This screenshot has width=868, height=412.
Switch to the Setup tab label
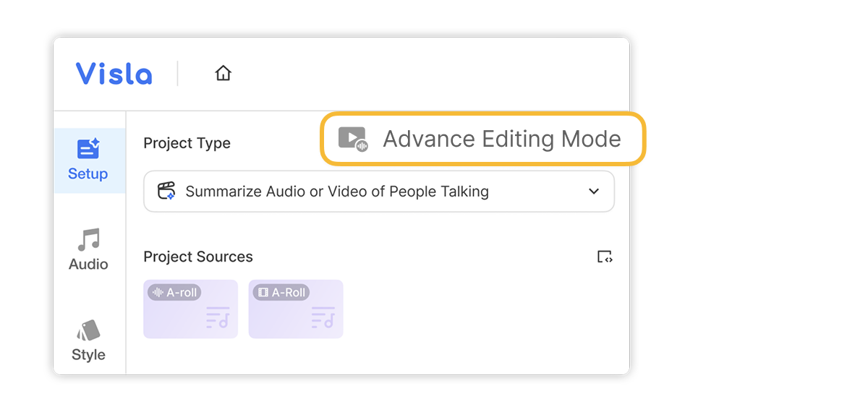point(88,174)
